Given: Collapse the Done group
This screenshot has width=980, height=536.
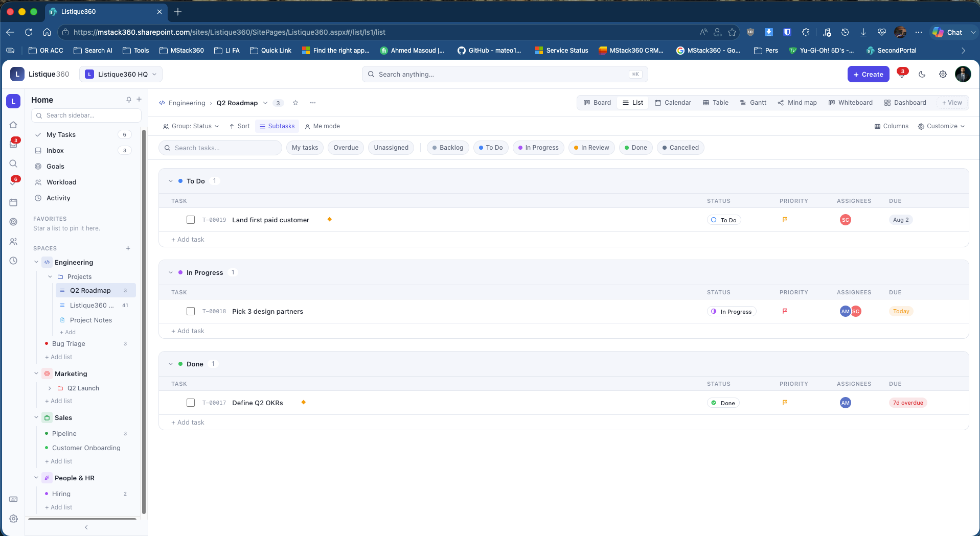Looking at the screenshot, I should click(171, 364).
